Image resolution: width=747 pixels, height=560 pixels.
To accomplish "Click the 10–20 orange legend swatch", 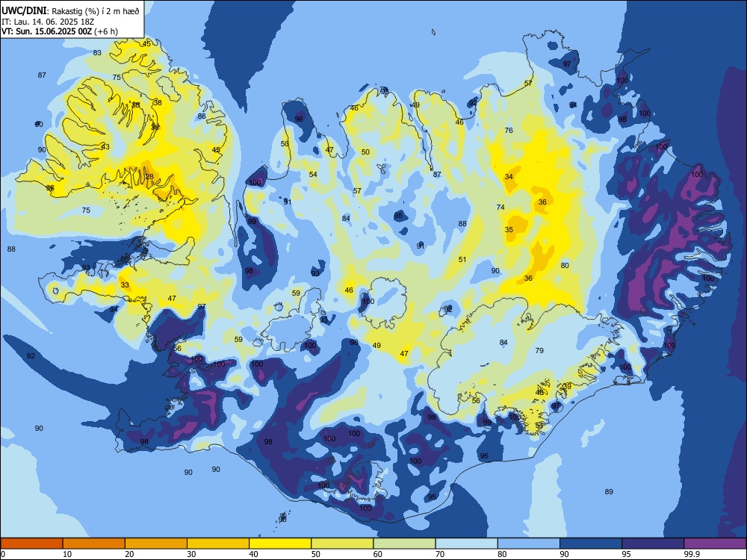I will point(94,544).
